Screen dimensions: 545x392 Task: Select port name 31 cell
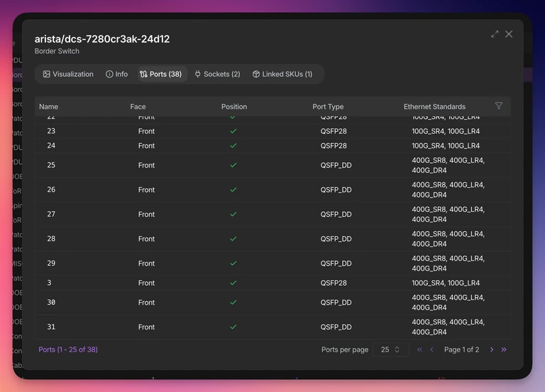click(x=51, y=327)
